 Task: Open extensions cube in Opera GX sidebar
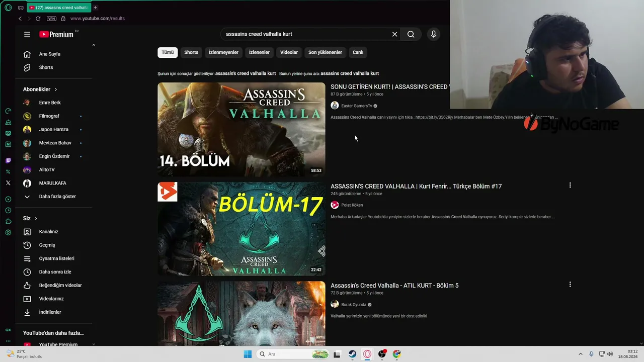point(8,222)
